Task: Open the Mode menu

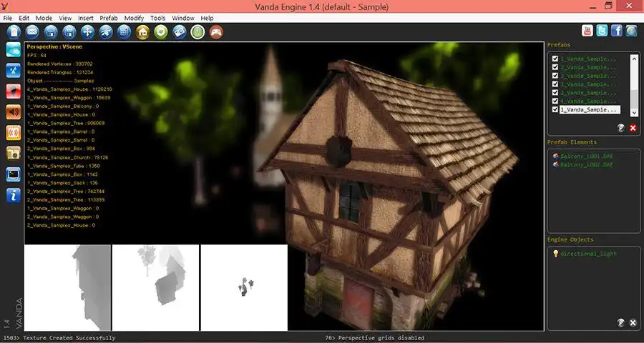Action: pos(44,18)
